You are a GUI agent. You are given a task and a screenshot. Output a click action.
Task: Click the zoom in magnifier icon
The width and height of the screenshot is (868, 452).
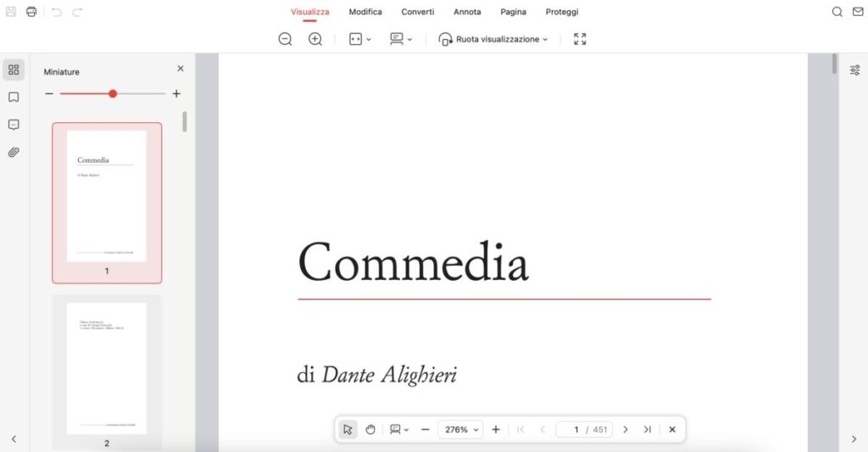(x=315, y=39)
